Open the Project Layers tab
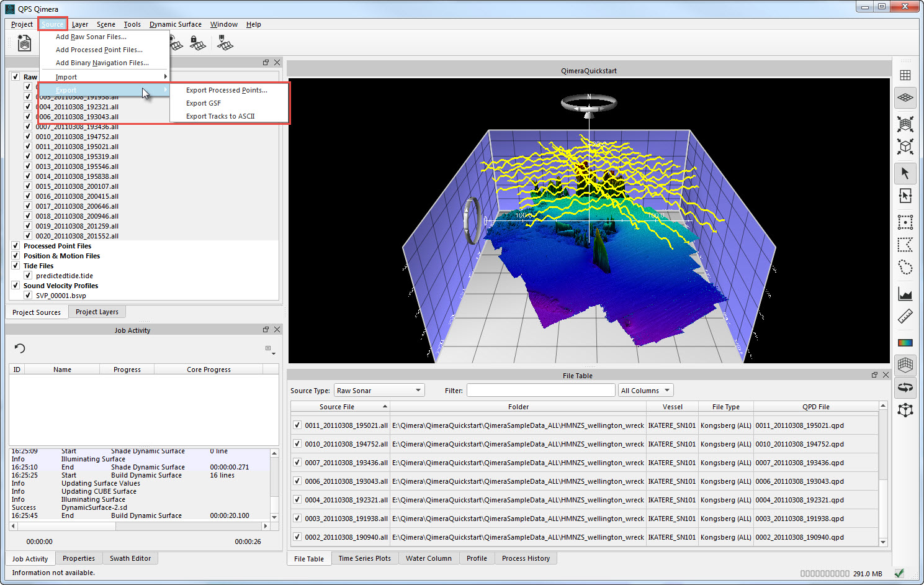The height and width of the screenshot is (585, 924). 97,312
